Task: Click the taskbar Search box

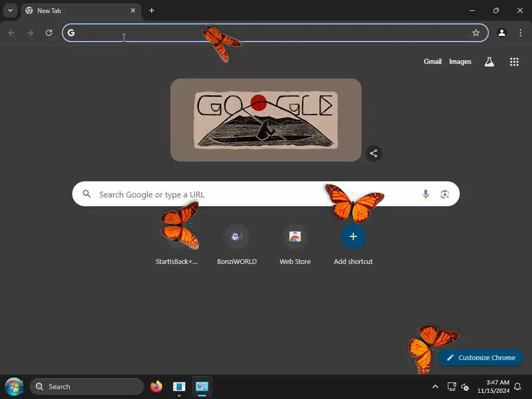Action: pos(87,387)
